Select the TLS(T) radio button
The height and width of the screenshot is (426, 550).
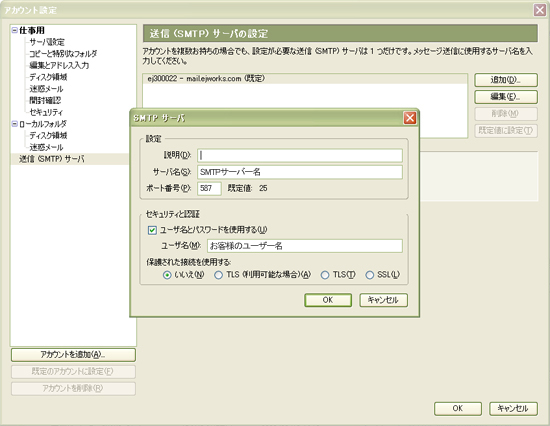325,275
